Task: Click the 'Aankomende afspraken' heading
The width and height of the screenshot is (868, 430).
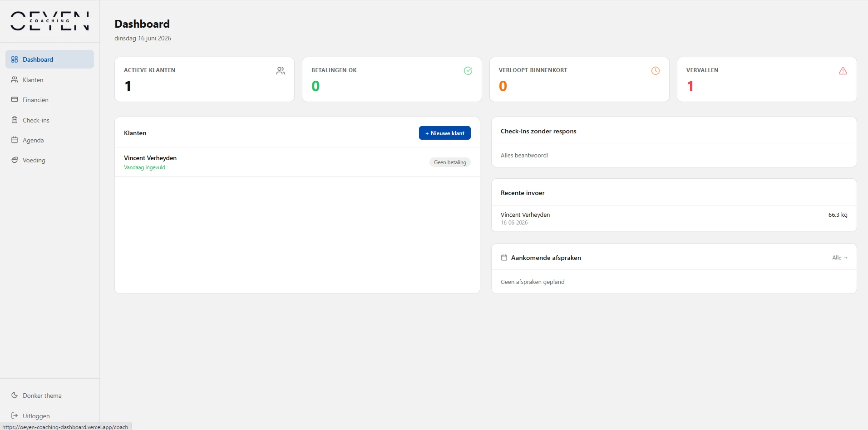Action: pyautogui.click(x=546, y=258)
